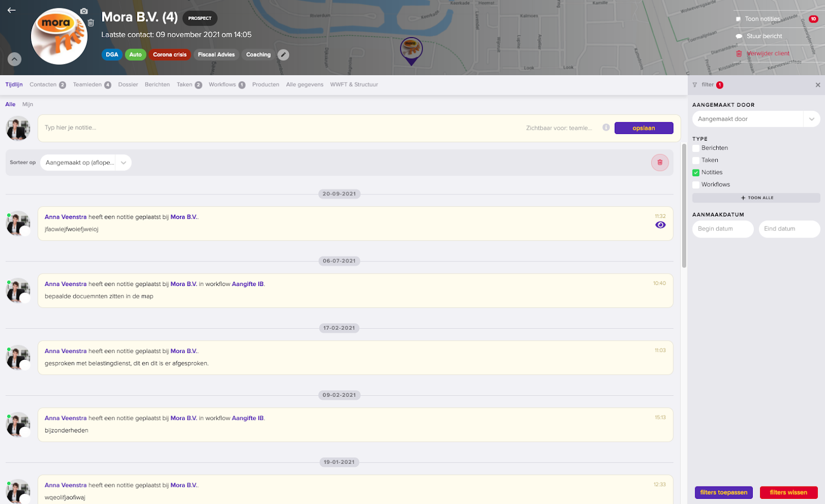Click the Mora map location pin
The width and height of the screenshot is (825, 504).
[411, 51]
